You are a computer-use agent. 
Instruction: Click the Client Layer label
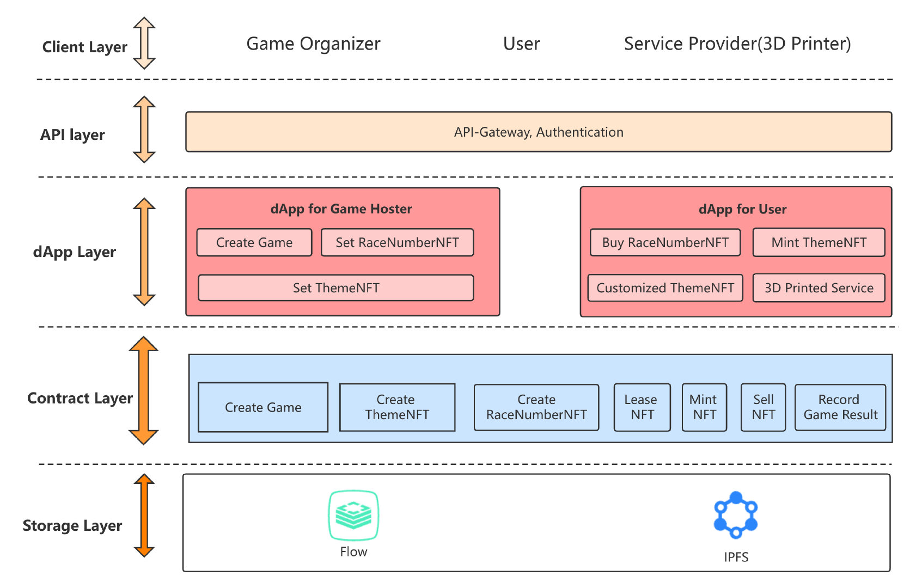(85, 47)
